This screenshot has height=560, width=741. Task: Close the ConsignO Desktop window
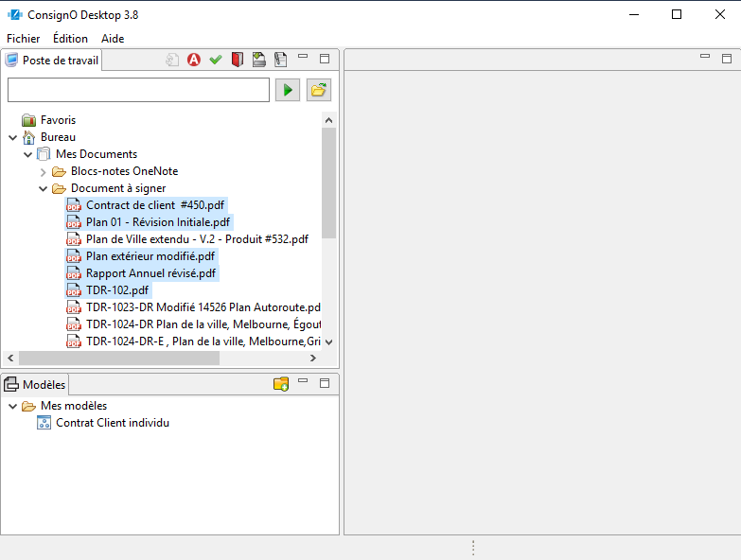(720, 14)
